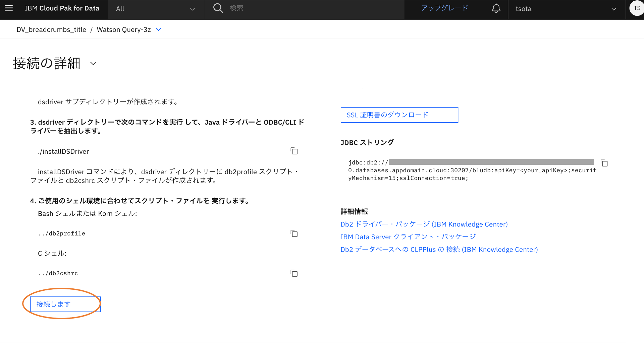Go to DV_breadcrumbs_title breadcrumb
644x343 pixels.
point(51,29)
